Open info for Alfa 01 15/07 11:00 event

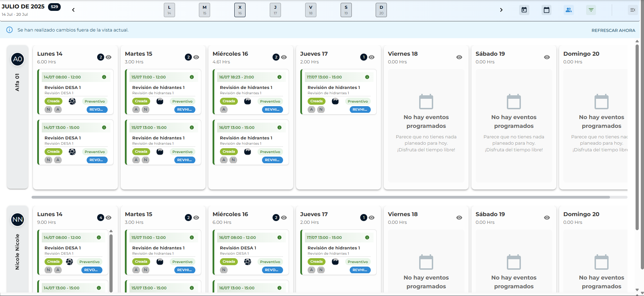coord(192,77)
